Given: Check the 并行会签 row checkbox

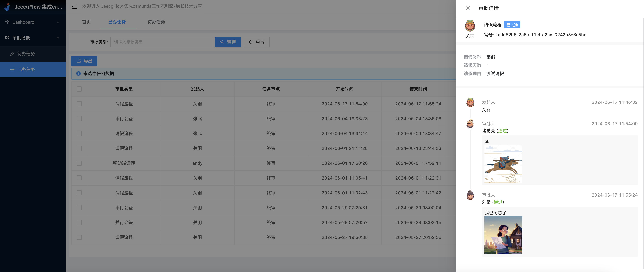Looking at the screenshot, I should [x=79, y=222].
